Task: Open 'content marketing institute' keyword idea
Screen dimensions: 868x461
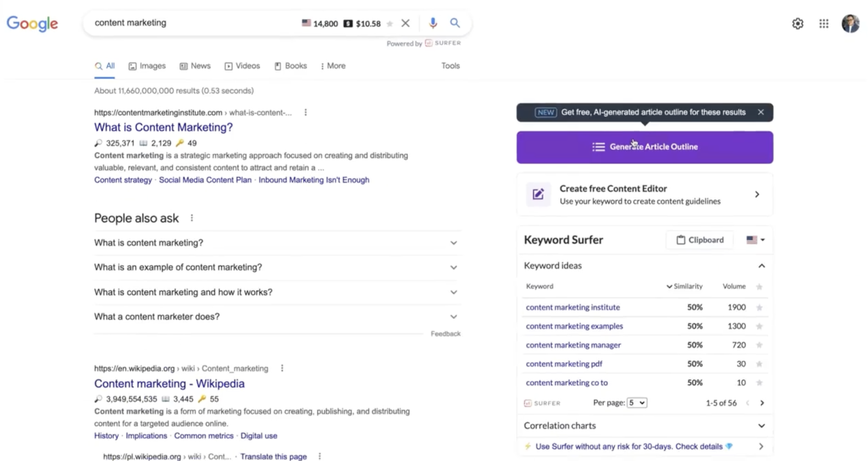Action: 573,307
